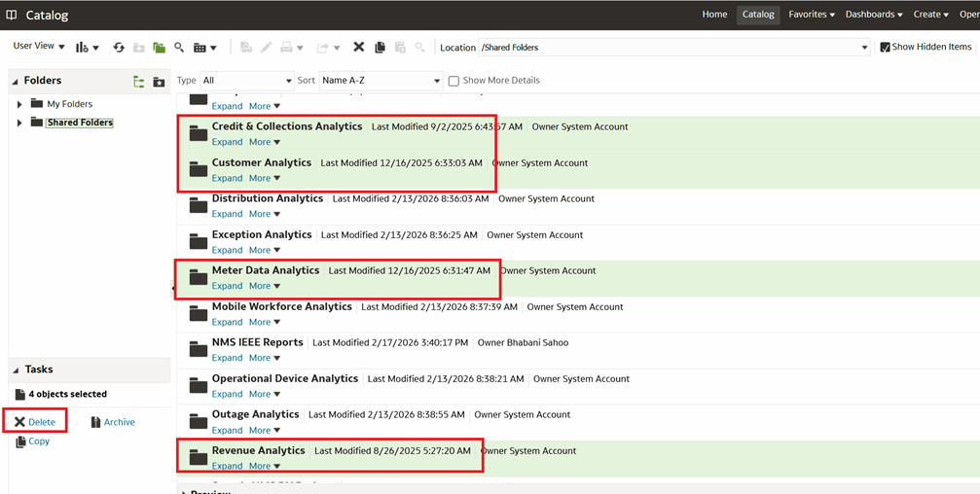Click Expand under Outage Analytics
Image resolution: width=980 pixels, height=494 pixels.
click(227, 430)
